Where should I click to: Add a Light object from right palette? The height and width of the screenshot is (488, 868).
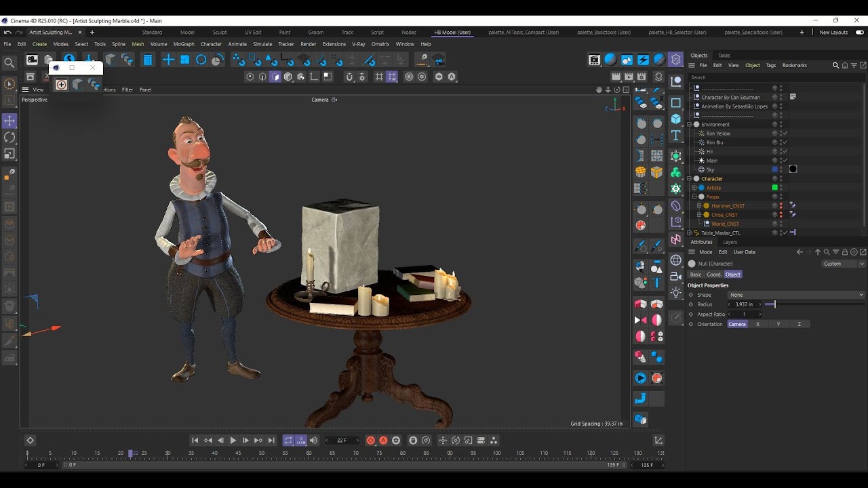point(676,293)
